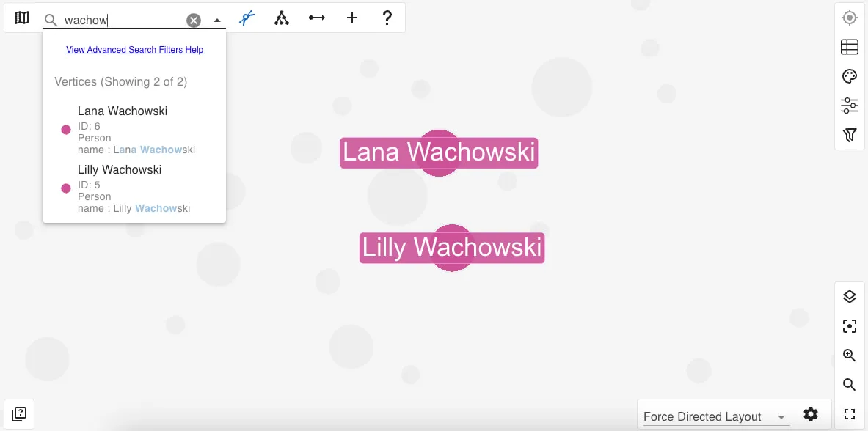
Task: Click the pink dot beside Lana Wachowski result
Action: tap(66, 130)
